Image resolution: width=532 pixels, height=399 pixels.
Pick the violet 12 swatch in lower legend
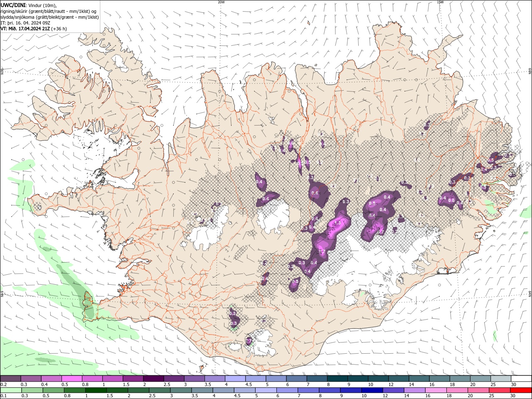(393, 390)
